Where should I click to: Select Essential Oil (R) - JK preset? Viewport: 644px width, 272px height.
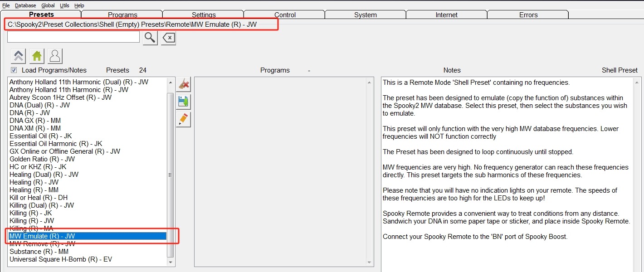(x=41, y=136)
